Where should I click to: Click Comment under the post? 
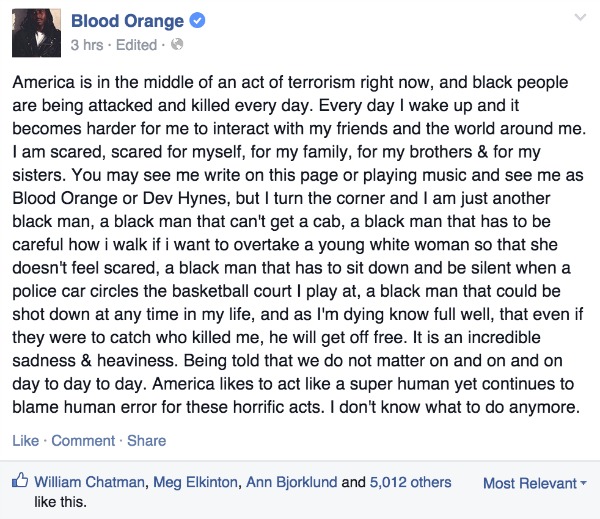click(83, 441)
